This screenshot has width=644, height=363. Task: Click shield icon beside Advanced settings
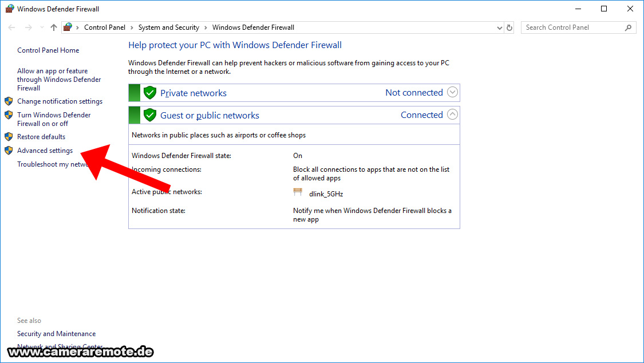pos(9,150)
